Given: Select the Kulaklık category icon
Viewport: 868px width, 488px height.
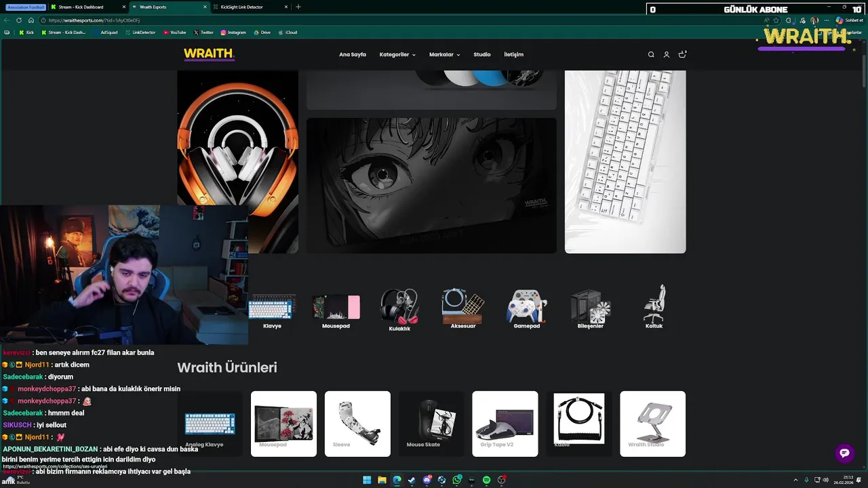Looking at the screenshot, I should tap(399, 310).
